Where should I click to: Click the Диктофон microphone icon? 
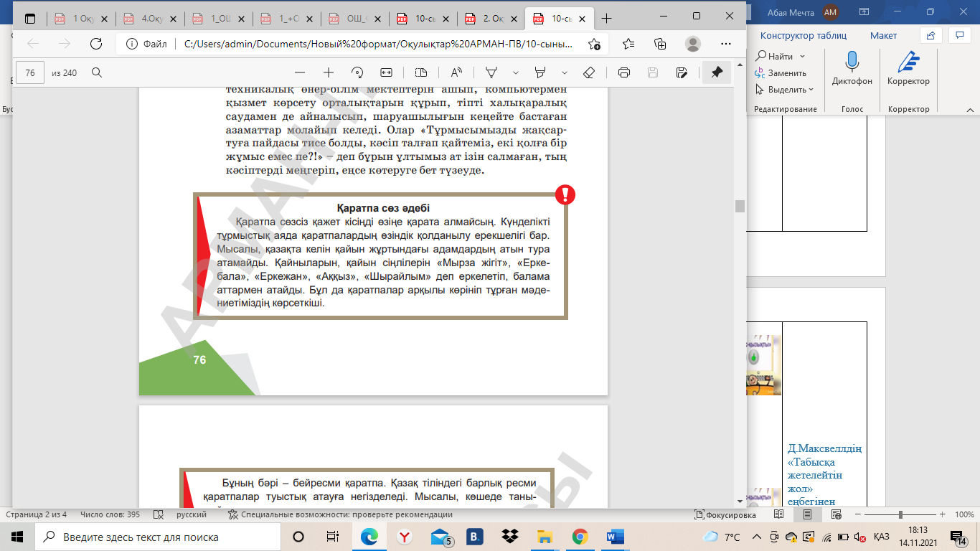[x=852, y=63]
